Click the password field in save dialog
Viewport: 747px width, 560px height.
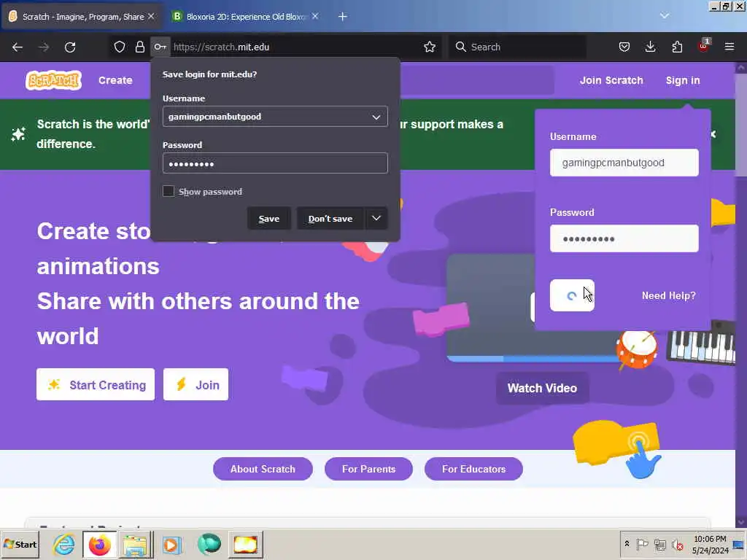[275, 163]
